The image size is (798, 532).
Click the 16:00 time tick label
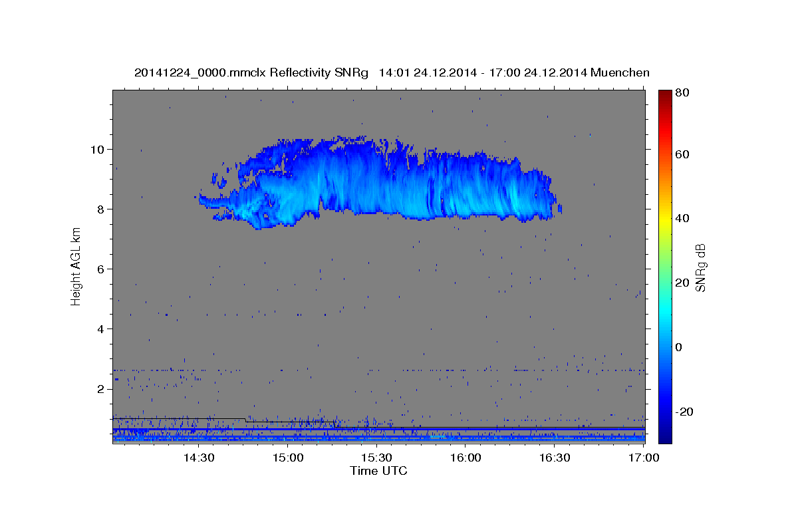tap(465, 458)
